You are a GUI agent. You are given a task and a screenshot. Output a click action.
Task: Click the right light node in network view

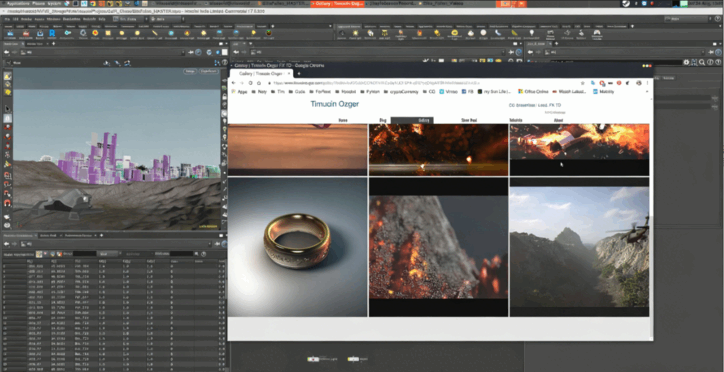pyautogui.click(x=353, y=359)
